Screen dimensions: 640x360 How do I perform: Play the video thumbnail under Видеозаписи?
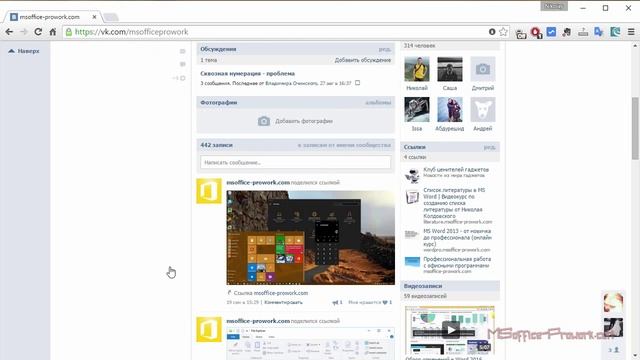[450, 330]
